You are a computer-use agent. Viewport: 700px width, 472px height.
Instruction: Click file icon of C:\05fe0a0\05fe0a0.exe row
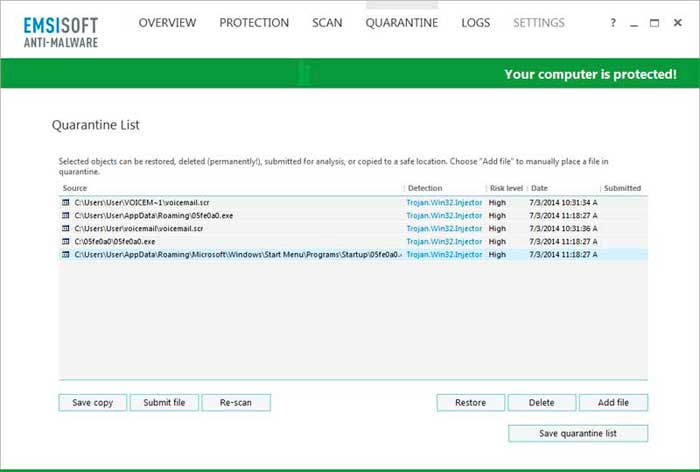[x=65, y=241]
